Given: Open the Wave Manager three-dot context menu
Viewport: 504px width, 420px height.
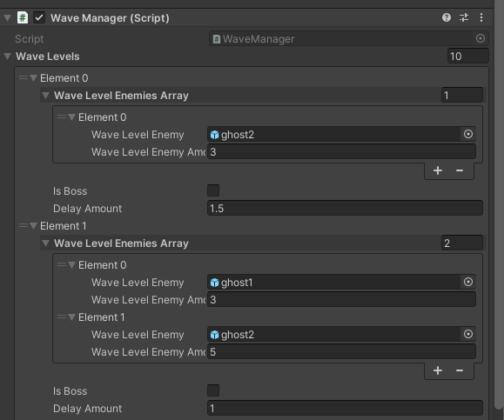Looking at the screenshot, I should coord(481,17).
